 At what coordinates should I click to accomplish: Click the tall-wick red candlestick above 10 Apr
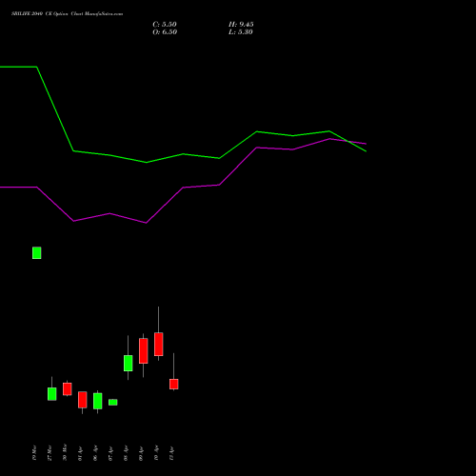pos(159,345)
